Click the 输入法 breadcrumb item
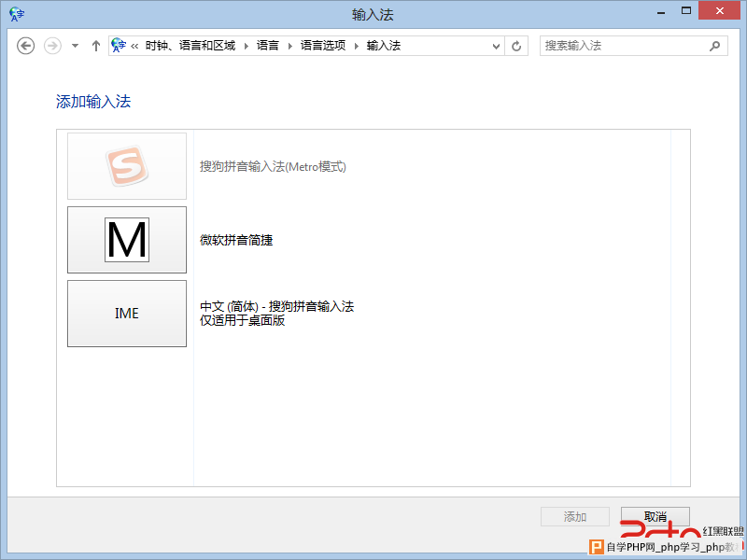Viewport: 747px width, 560px height. [384, 45]
